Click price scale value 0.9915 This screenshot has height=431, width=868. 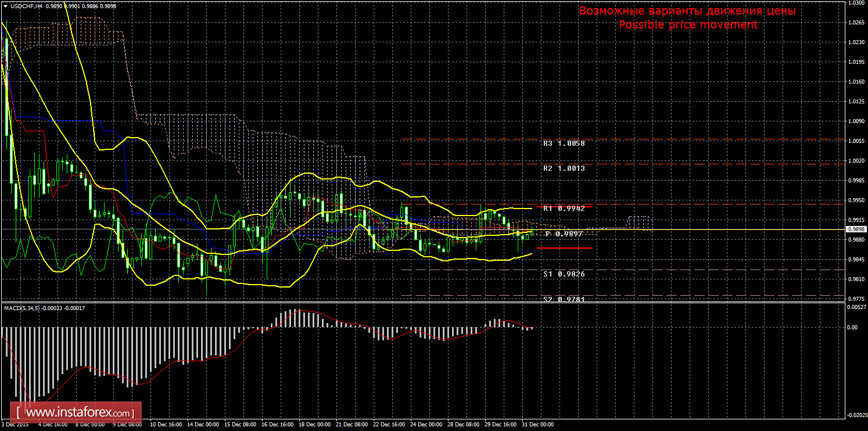pos(856,220)
